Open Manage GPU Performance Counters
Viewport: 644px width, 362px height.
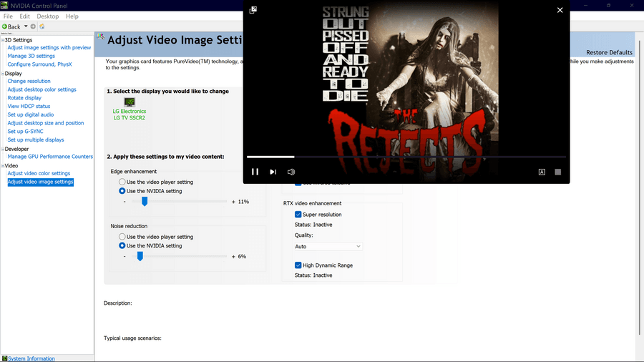pyautogui.click(x=50, y=157)
